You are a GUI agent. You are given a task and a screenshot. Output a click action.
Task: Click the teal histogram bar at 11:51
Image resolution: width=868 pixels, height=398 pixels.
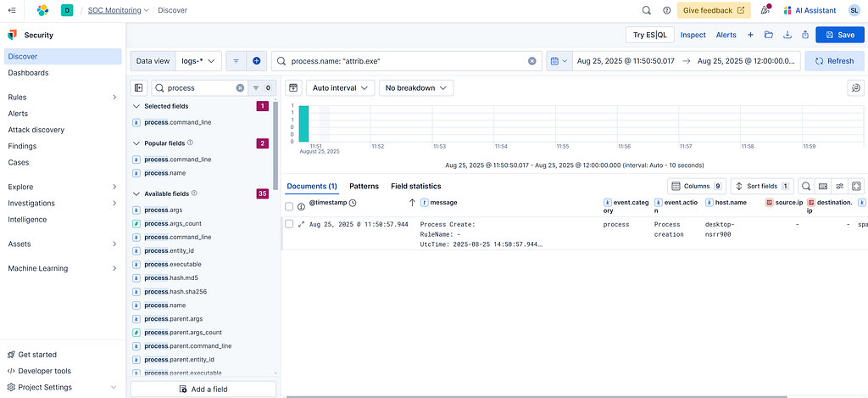pyautogui.click(x=303, y=123)
